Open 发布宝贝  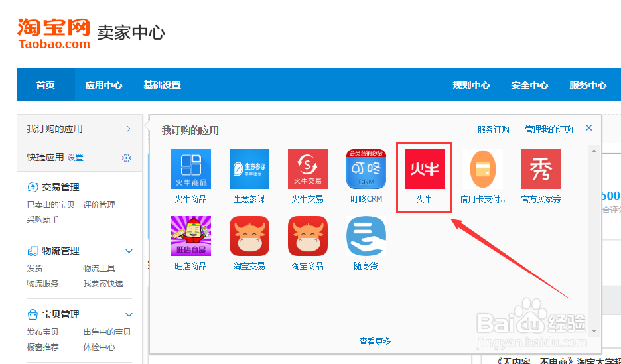point(42,332)
